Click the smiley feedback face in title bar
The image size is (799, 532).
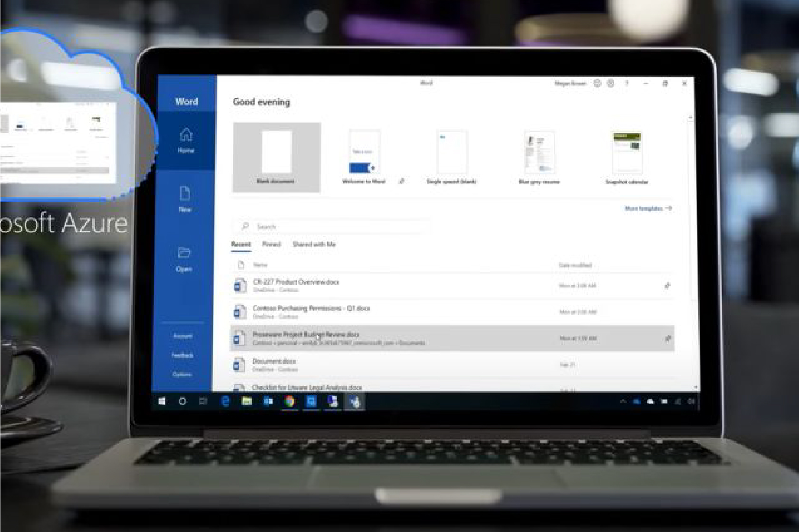point(597,83)
